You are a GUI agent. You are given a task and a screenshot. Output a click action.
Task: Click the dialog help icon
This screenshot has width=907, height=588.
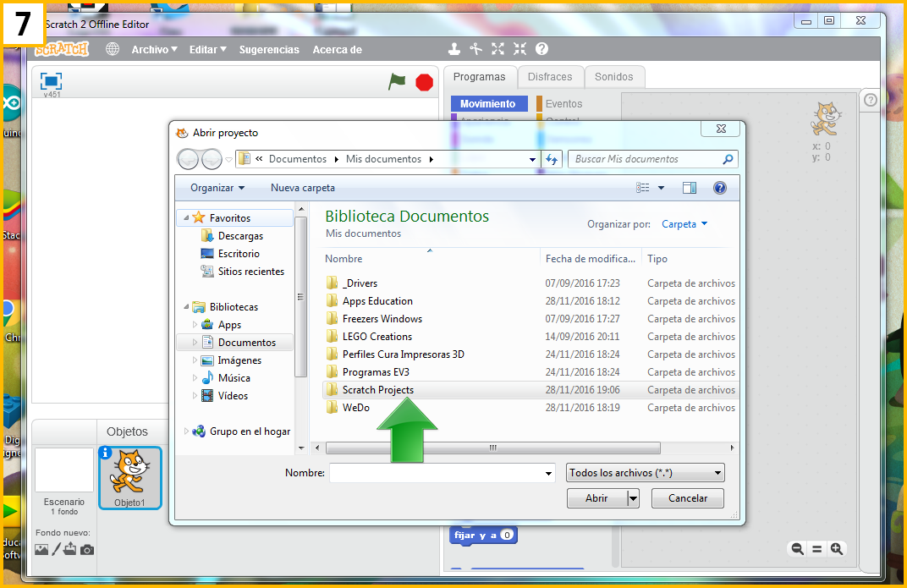[719, 188]
